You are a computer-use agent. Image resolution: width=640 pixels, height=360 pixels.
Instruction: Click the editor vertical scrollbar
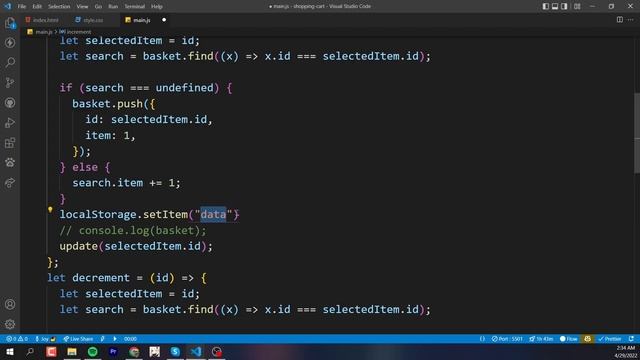coord(637,133)
